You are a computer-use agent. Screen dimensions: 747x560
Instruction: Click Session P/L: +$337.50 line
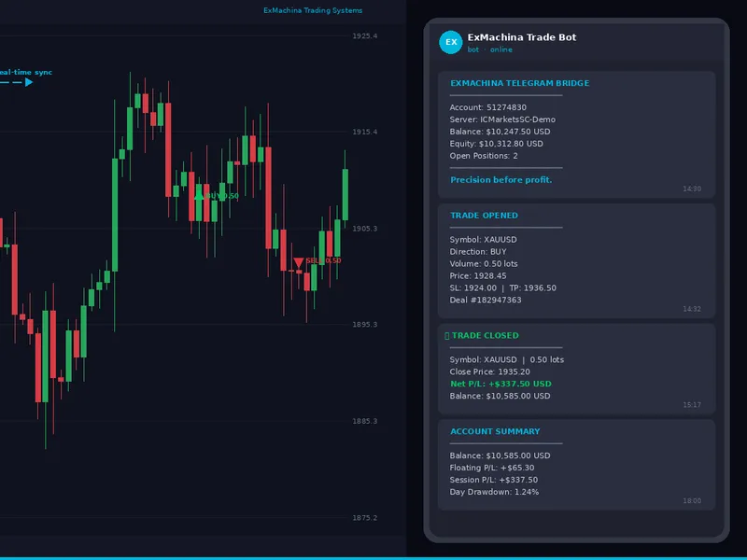pyautogui.click(x=494, y=480)
